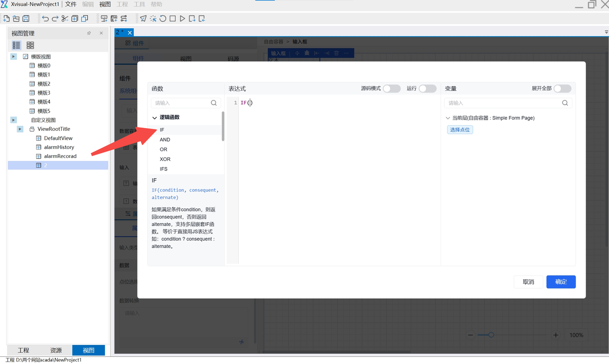
Task: Click the delete trash icon on 输入框 toolbar
Action: click(x=336, y=53)
